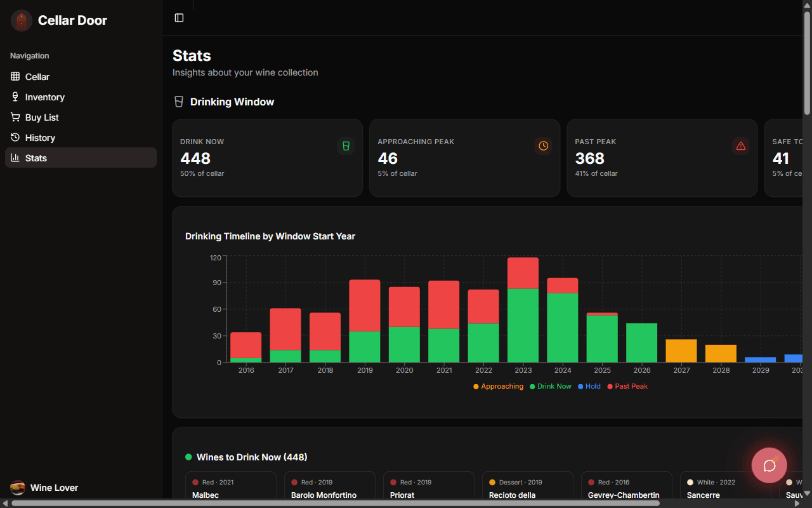The image size is (812, 508).
Task: Toggle Past Peak series in chart legend
Action: pyautogui.click(x=627, y=386)
